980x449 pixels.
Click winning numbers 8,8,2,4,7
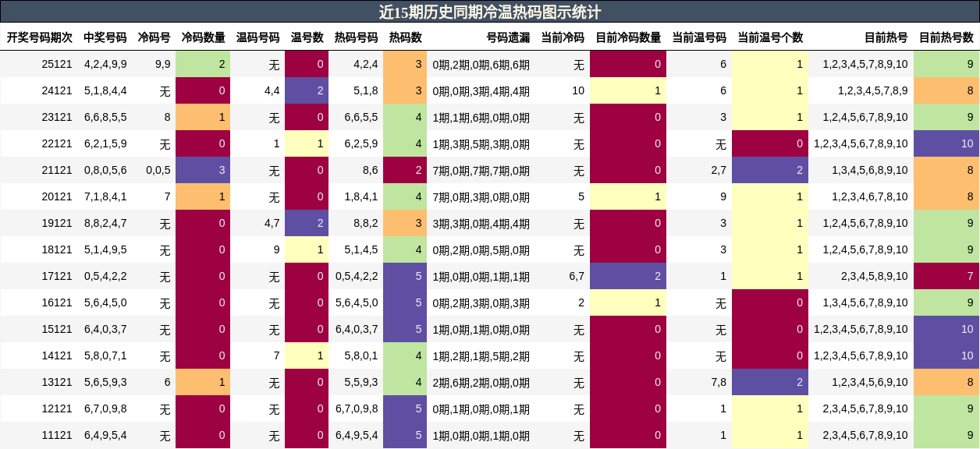(x=105, y=223)
